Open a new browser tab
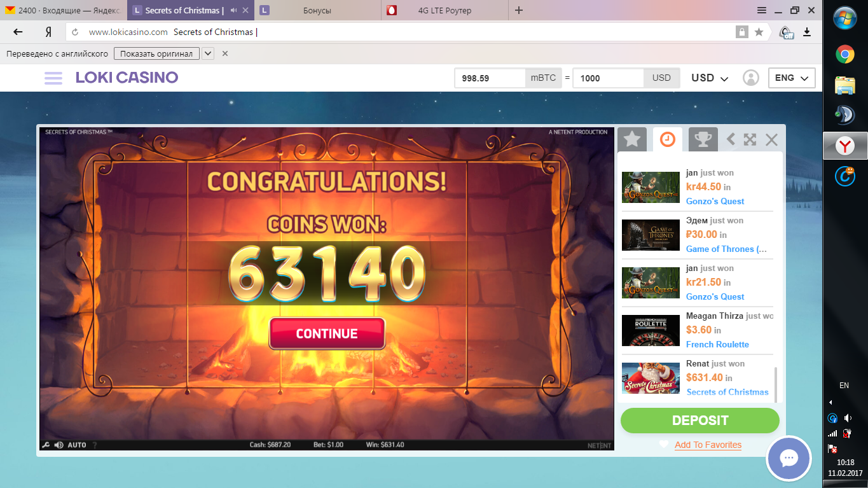Image resolution: width=868 pixels, height=488 pixels. click(519, 10)
